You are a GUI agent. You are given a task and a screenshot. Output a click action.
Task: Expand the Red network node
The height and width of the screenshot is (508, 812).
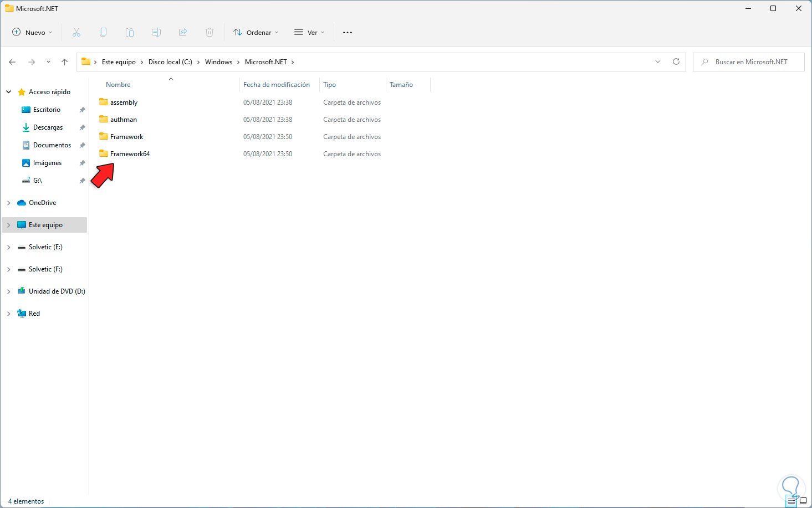[9, 314]
